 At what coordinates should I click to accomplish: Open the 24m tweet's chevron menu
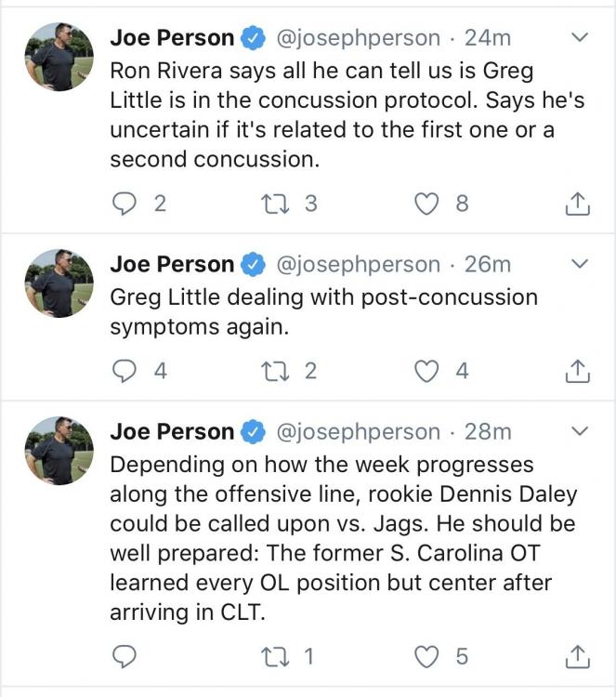tap(580, 37)
